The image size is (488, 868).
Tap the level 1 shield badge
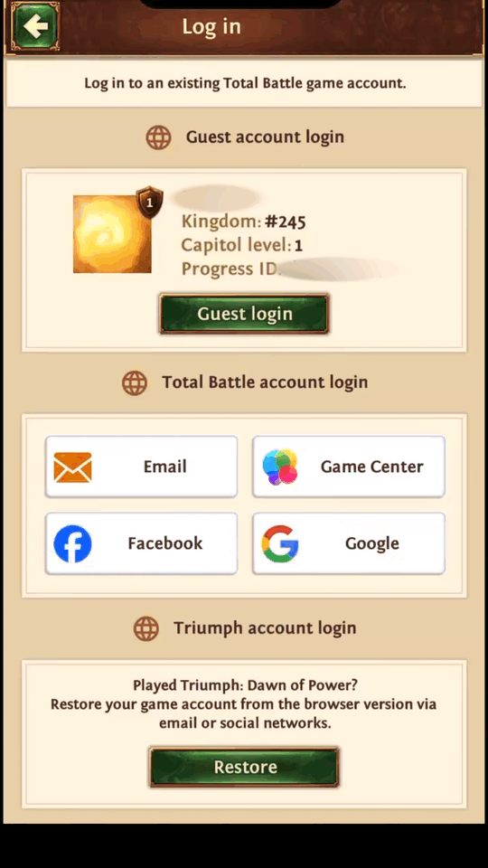(149, 202)
